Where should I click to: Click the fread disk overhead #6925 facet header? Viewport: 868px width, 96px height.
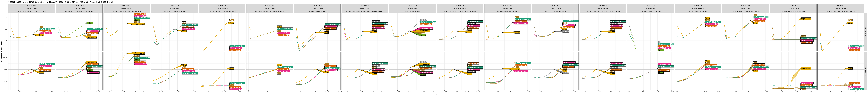tap(270, 11)
